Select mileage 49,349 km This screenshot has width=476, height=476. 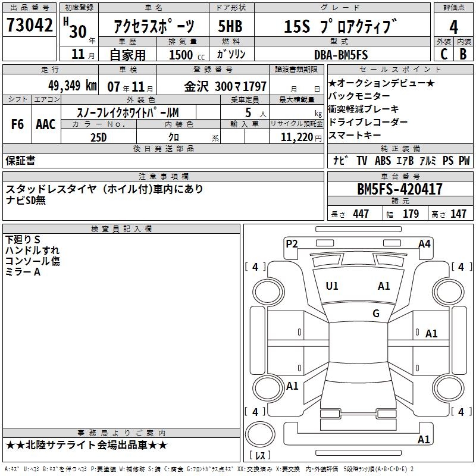(x=72, y=86)
